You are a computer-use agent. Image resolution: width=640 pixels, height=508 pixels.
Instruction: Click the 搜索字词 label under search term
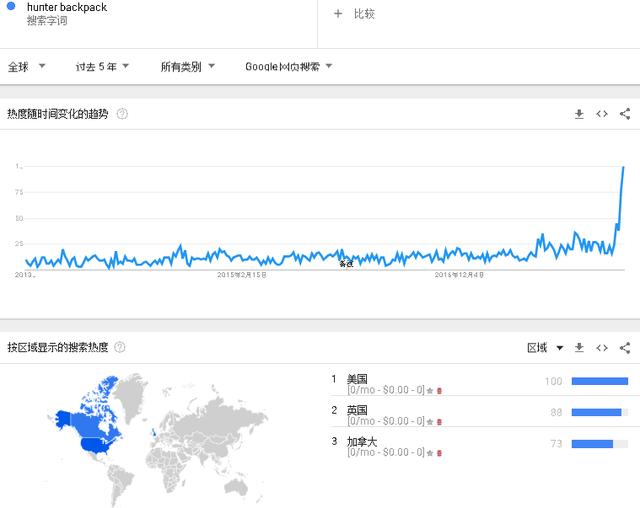pos(47,20)
